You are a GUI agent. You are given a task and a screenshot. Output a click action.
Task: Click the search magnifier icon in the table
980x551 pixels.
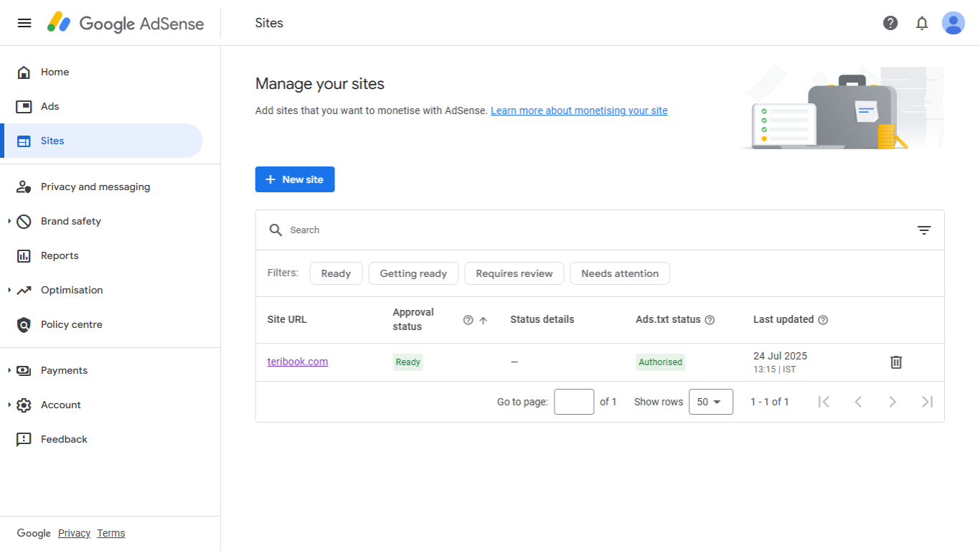tap(275, 230)
